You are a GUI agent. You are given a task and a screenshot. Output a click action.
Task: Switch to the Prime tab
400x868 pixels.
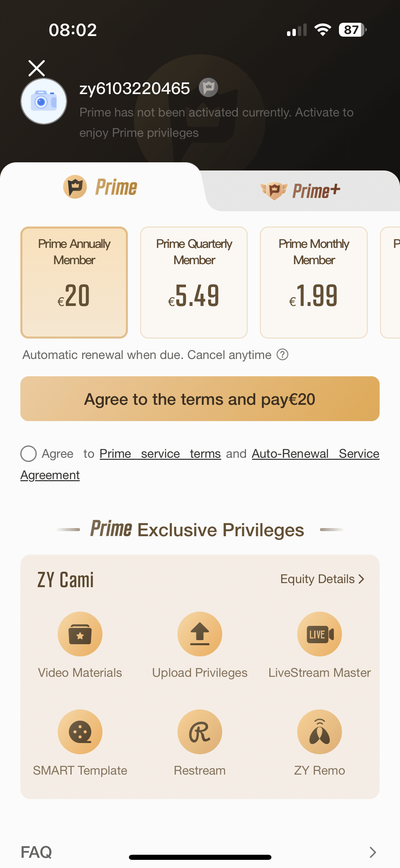pos(100,187)
